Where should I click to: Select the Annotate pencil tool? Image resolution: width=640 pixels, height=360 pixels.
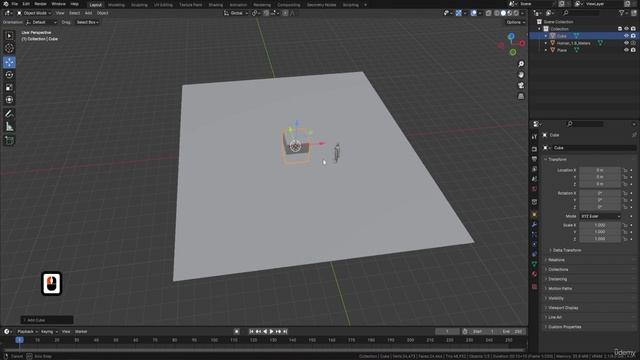coord(9,113)
